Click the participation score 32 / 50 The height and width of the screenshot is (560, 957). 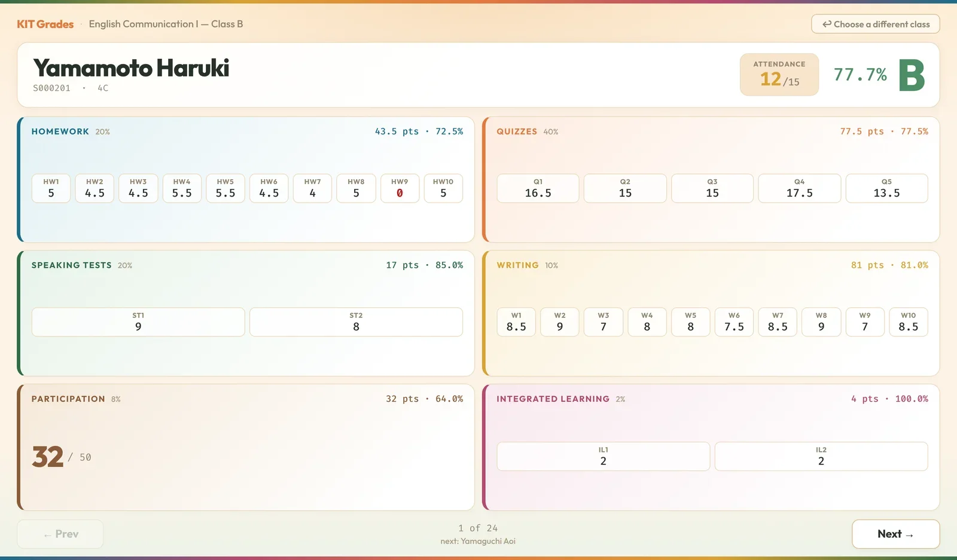(x=62, y=457)
